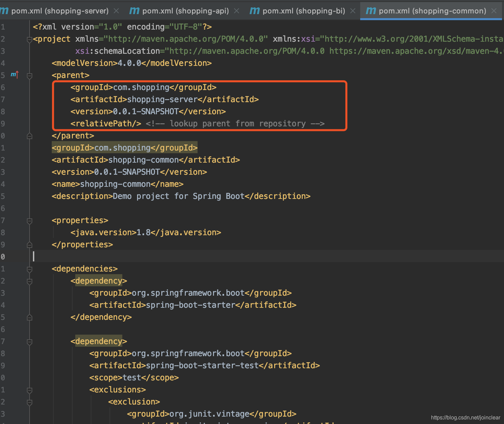Click the Maven POM xmlns URL

click(186, 39)
